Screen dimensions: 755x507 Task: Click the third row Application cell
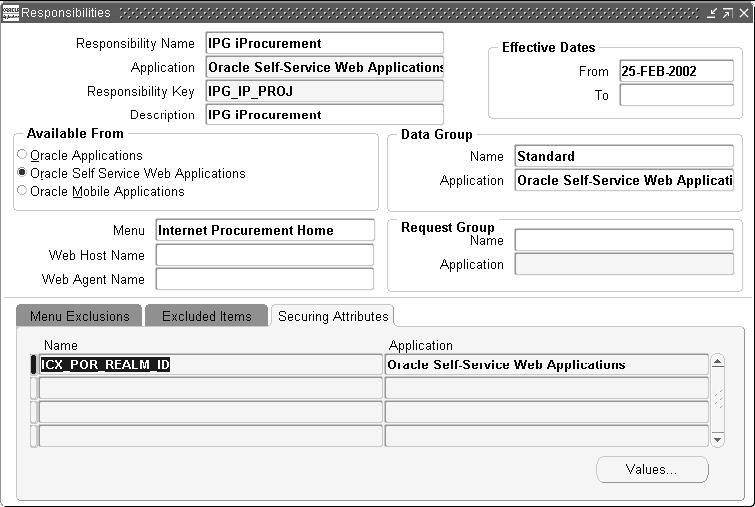pyautogui.click(x=547, y=412)
